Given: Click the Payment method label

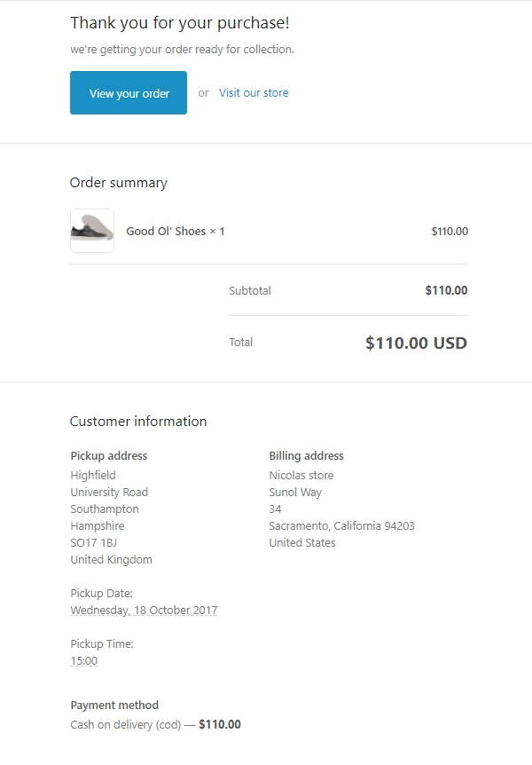Looking at the screenshot, I should [x=114, y=706].
